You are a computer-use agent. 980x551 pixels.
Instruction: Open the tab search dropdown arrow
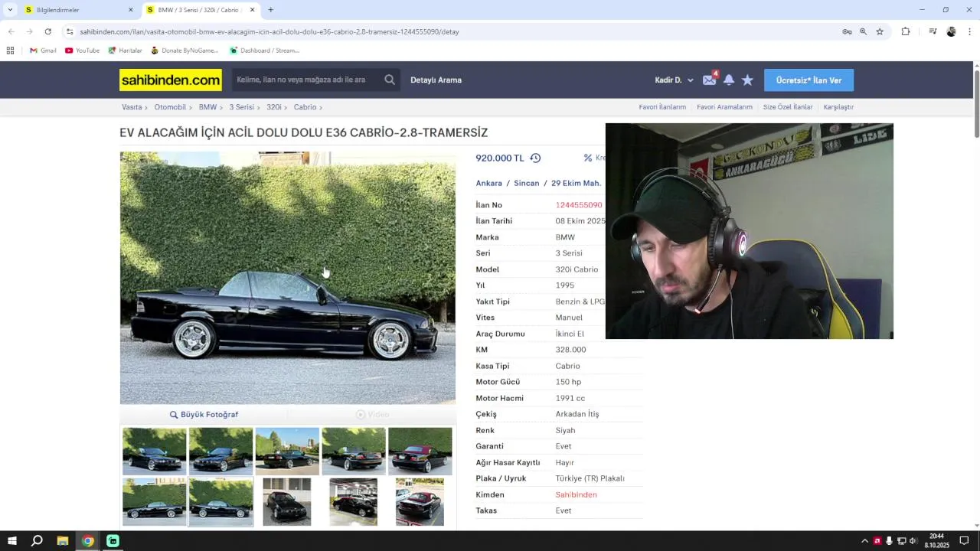tap(10, 10)
